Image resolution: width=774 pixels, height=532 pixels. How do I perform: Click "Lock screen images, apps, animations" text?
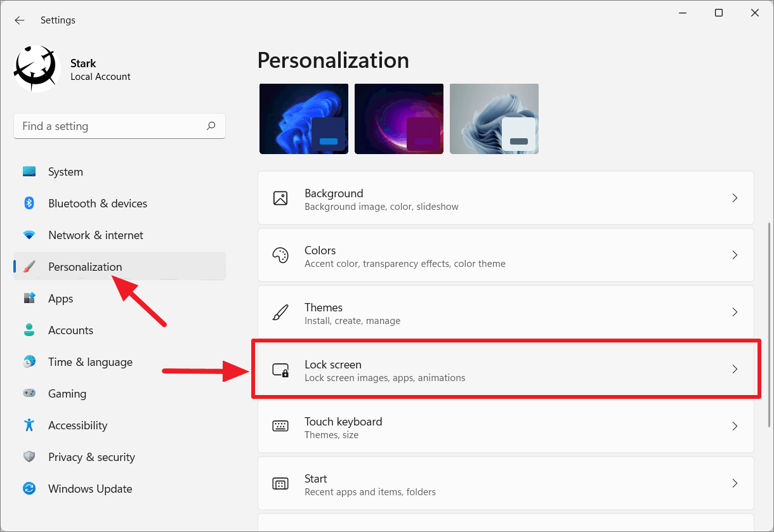385,378
